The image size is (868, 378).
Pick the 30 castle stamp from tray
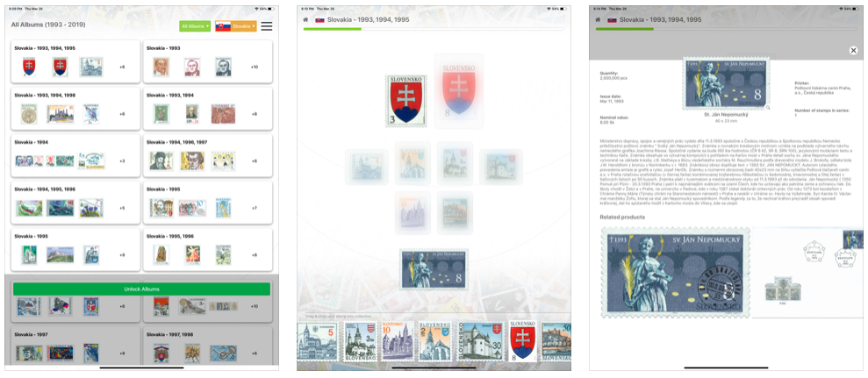(x=479, y=343)
